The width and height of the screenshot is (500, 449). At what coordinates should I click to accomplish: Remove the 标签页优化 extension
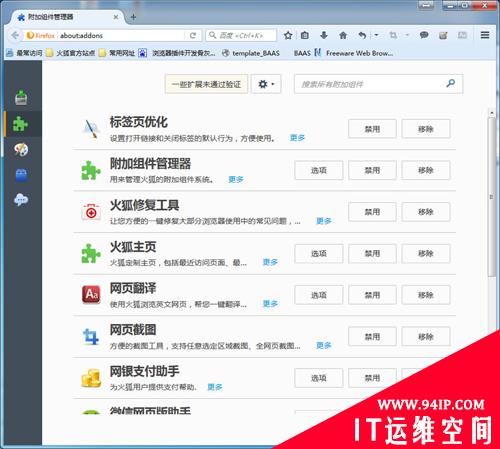pos(426,129)
